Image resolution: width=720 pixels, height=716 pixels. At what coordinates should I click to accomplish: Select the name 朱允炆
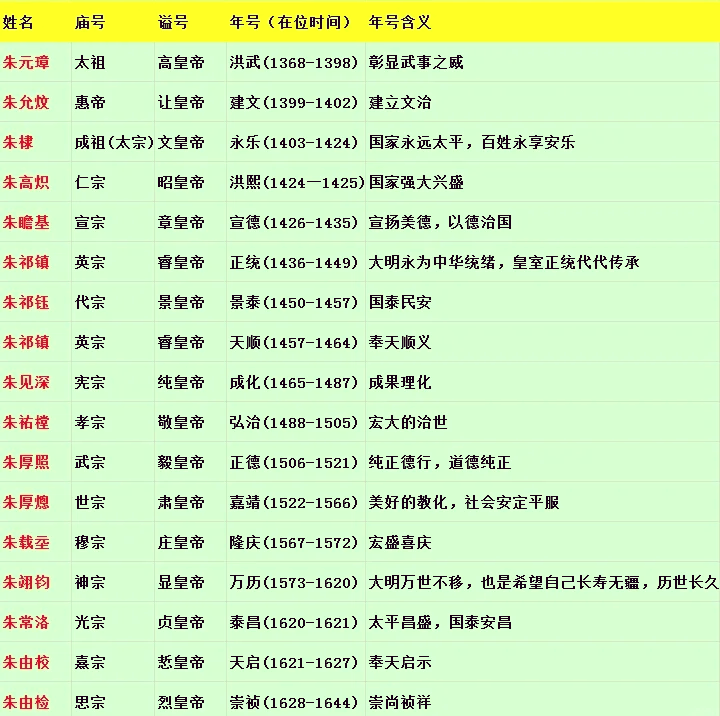26,102
